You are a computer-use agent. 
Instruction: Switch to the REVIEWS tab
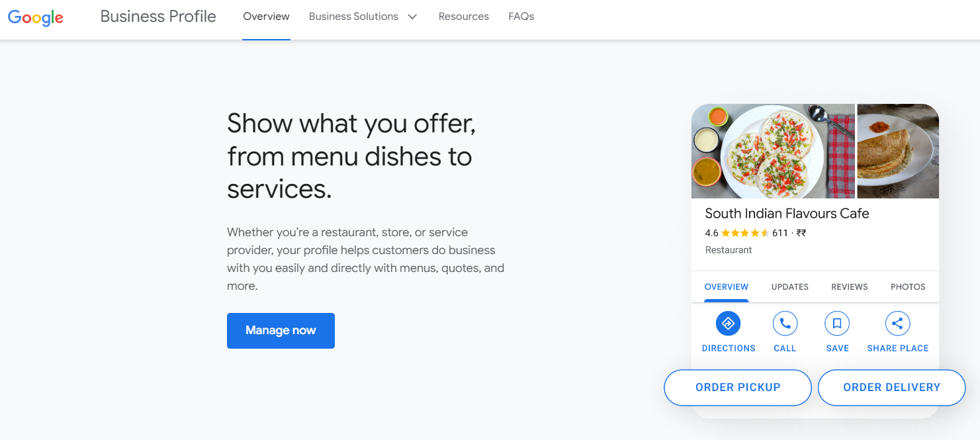tap(849, 286)
